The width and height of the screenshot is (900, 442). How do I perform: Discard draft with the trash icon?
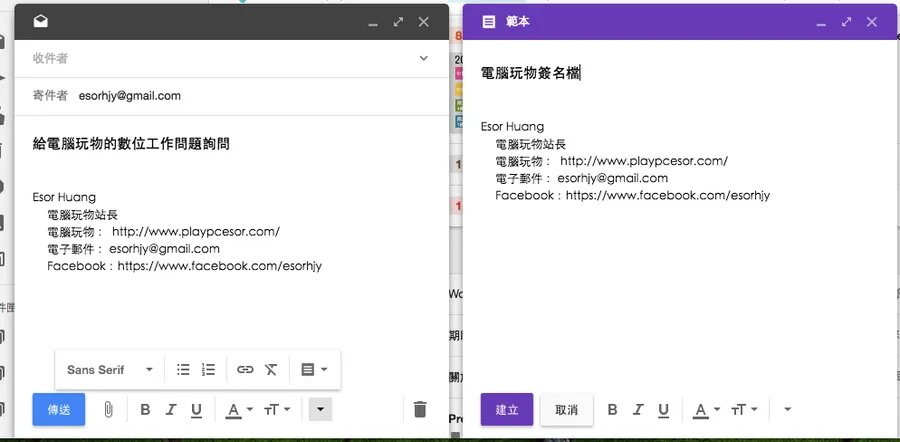tap(420, 409)
